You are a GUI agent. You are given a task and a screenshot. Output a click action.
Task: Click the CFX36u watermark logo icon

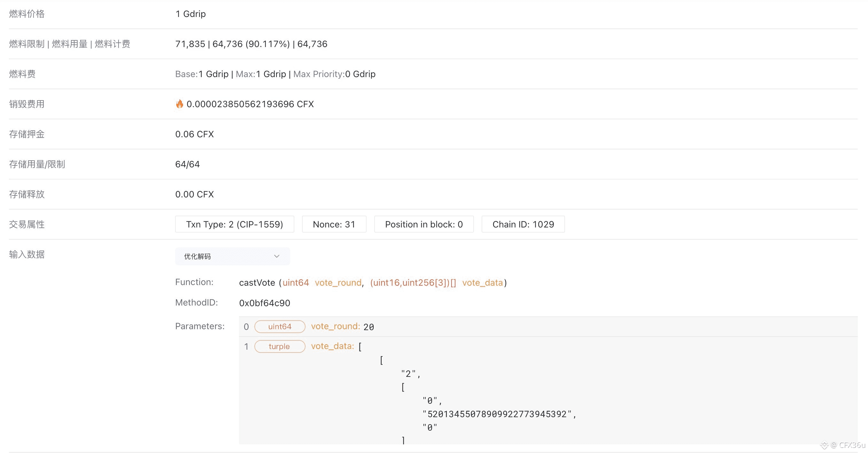coord(824,445)
